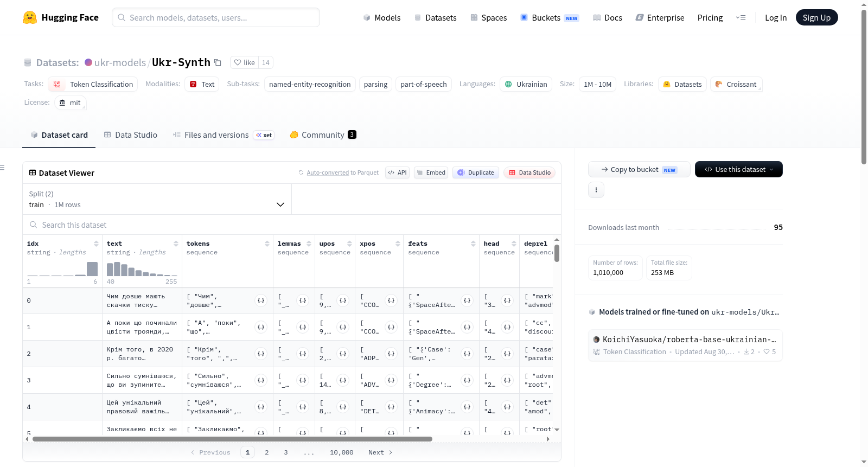Focus the top search models field
Screen dimensions: 868x467
coord(216,17)
